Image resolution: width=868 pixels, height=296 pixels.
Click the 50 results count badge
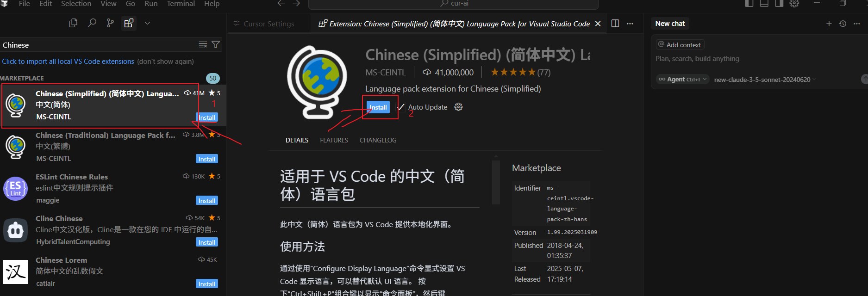[x=212, y=78]
